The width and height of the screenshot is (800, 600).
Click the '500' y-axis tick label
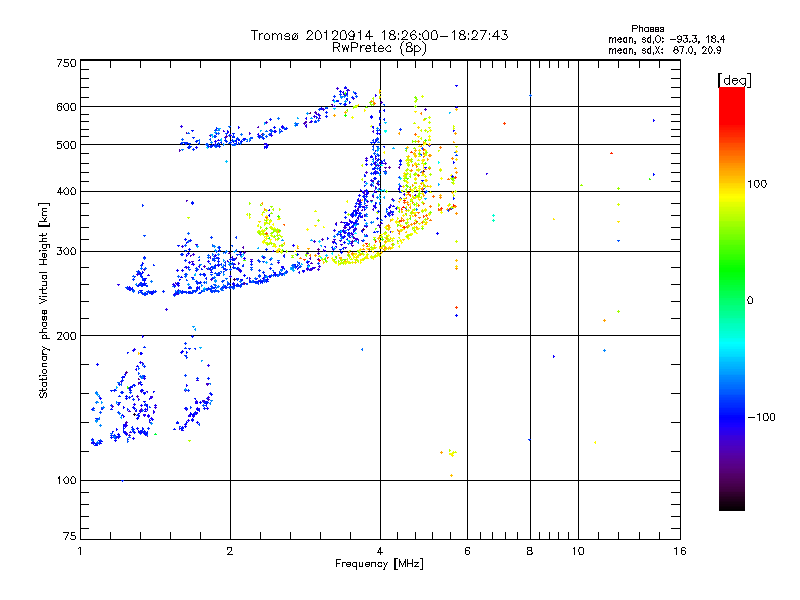[66, 145]
